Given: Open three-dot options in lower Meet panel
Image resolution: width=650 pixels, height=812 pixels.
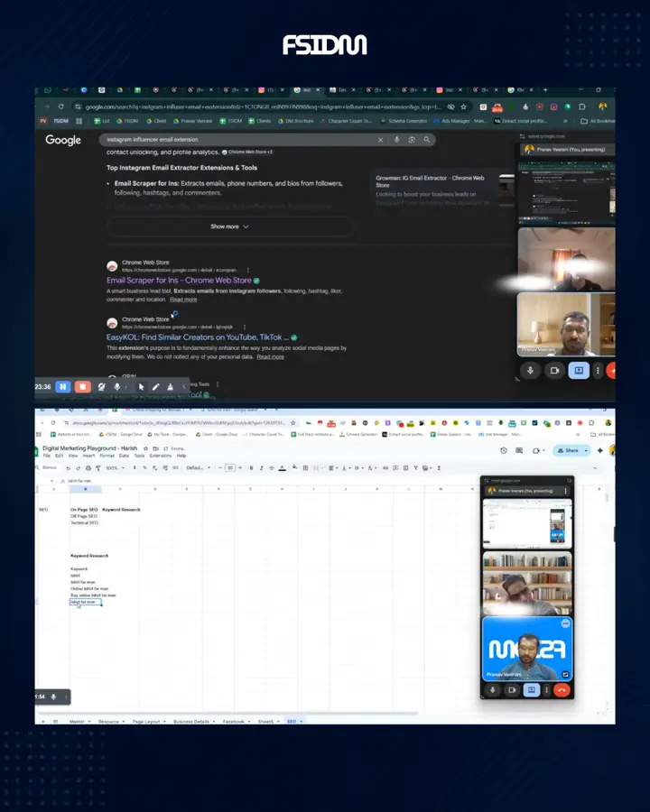Looking at the screenshot, I should [546, 690].
